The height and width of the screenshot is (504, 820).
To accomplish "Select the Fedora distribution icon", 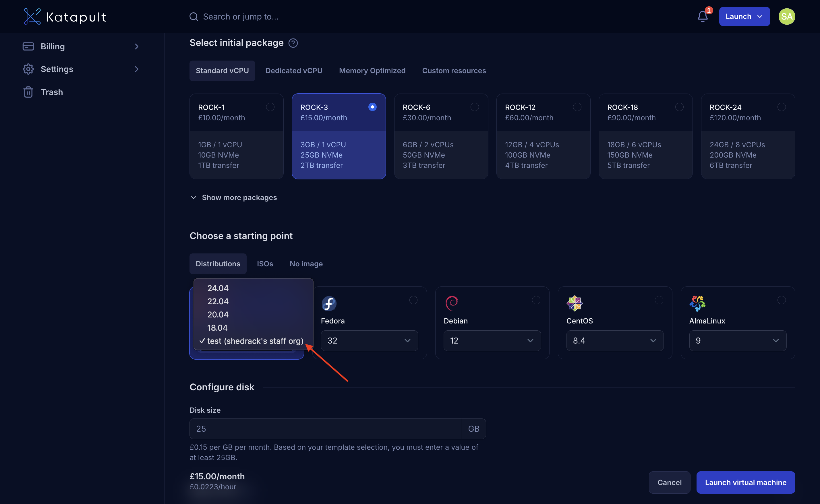I will 329,303.
